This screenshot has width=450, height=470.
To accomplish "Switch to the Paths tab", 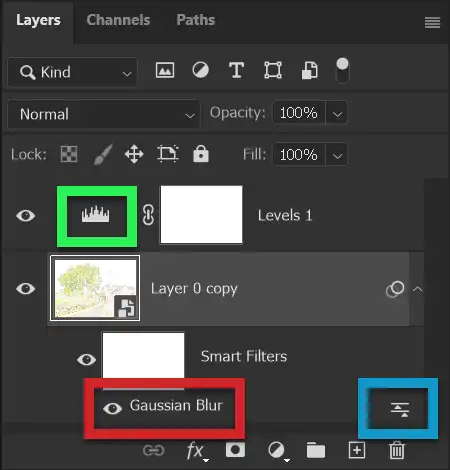I will point(196,20).
